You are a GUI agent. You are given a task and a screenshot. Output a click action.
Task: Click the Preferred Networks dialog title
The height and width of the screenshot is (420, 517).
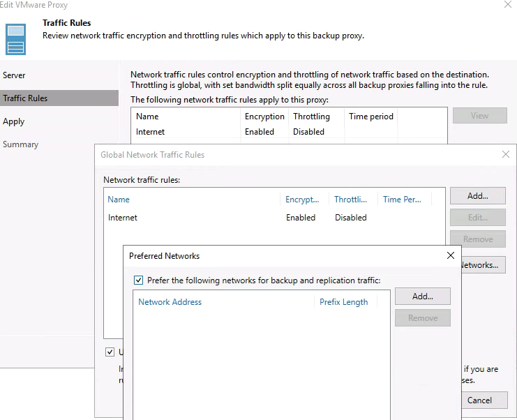pos(164,256)
